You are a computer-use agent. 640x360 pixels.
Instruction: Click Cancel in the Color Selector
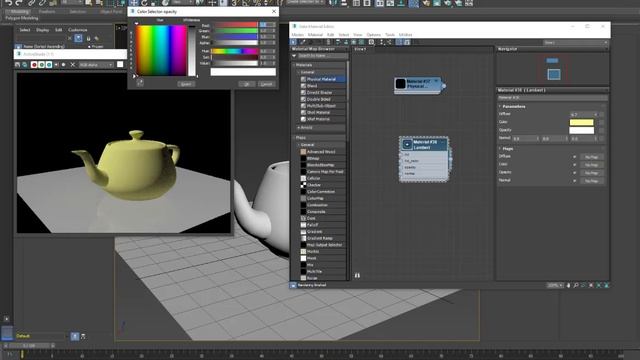click(267, 84)
